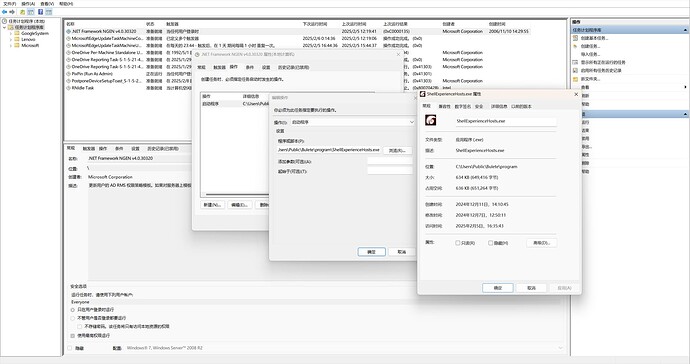Image resolution: width=690 pixels, height=364 pixels.
Task: Expand the GoogleSystem folder
Action: tap(11, 33)
